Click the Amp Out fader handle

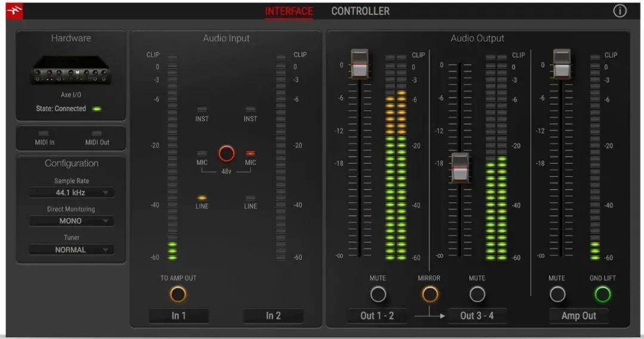[562, 64]
